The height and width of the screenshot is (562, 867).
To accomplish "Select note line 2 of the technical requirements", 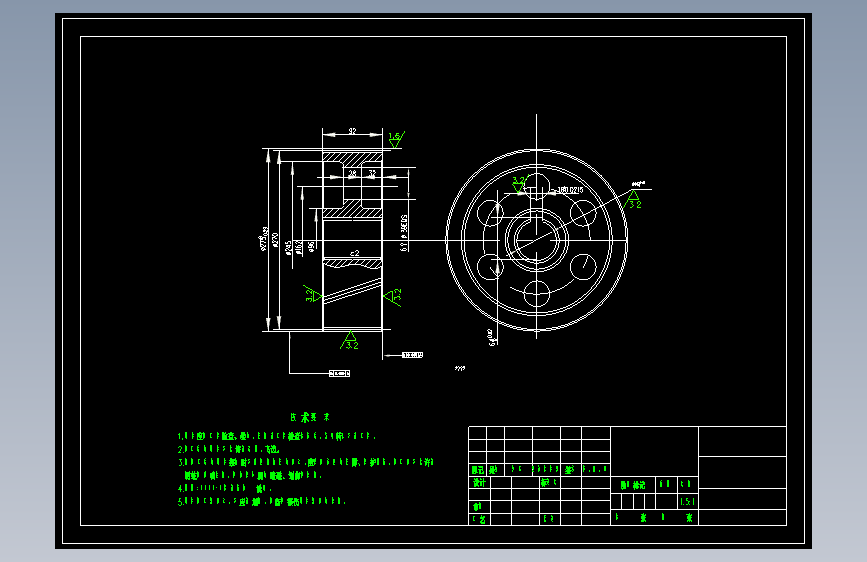I will (x=228, y=449).
